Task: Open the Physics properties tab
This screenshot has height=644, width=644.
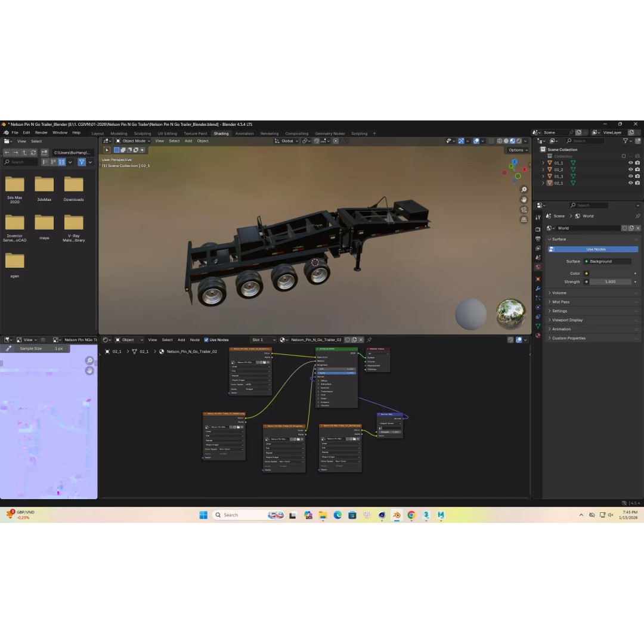Action: click(538, 307)
